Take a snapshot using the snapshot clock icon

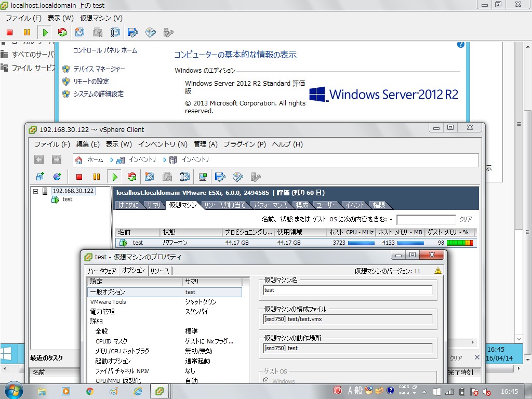150,177
